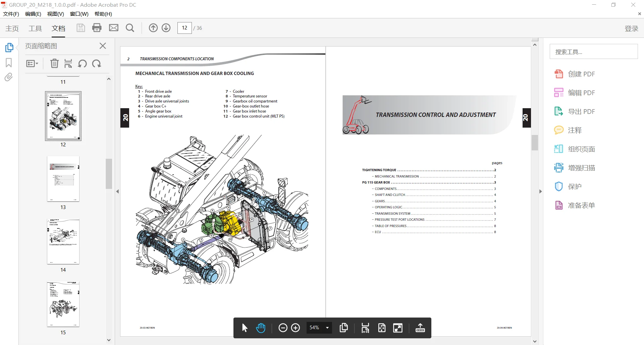Switch to the 工具 tab

[35, 28]
